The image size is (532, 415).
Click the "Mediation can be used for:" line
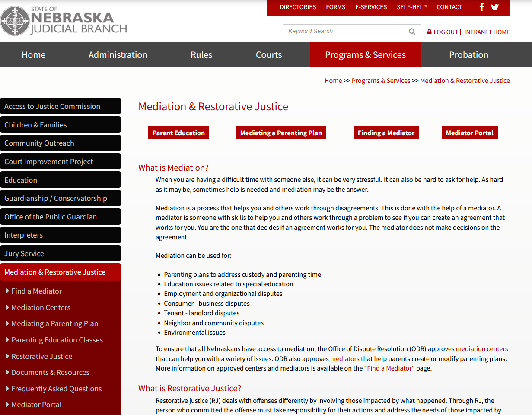[x=194, y=256]
